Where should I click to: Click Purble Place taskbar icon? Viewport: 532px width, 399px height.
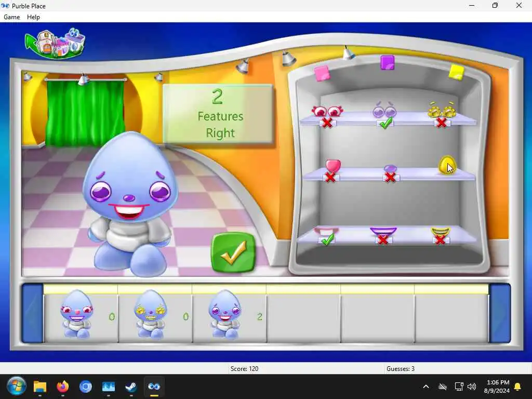coord(154,387)
